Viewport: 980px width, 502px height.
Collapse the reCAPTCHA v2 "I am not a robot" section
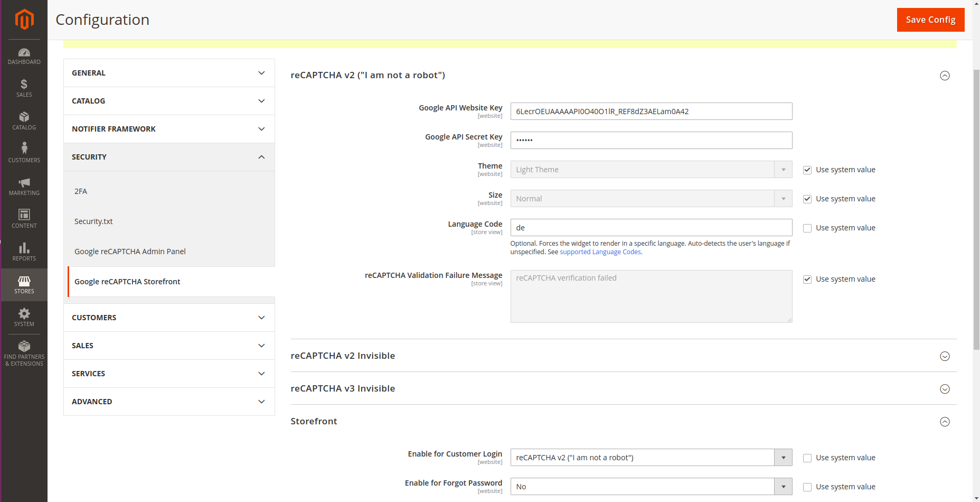(x=945, y=76)
